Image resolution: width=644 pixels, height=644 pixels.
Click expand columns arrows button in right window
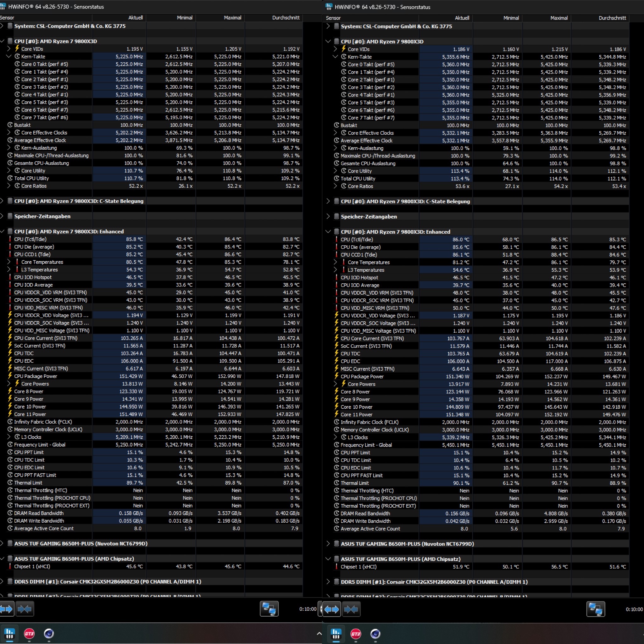tap(332, 609)
